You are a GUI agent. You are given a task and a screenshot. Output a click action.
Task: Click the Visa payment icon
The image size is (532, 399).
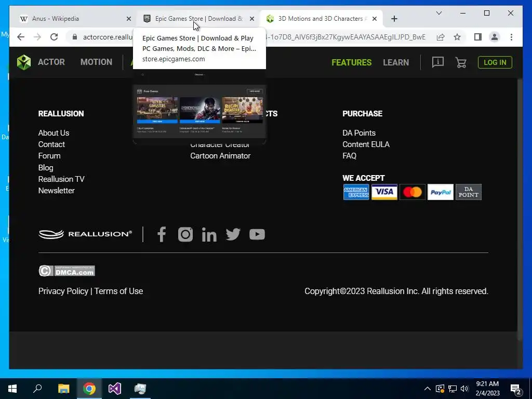(x=384, y=192)
